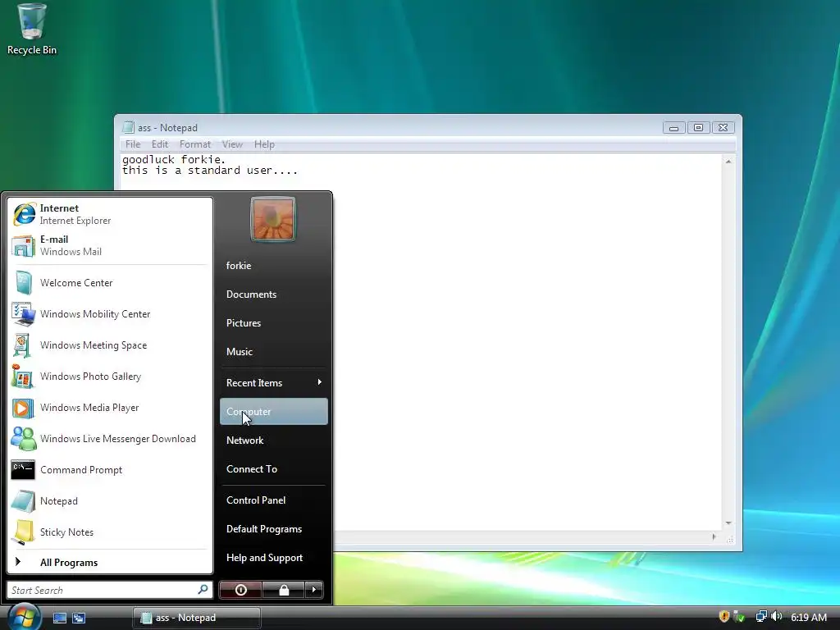This screenshot has height=630, width=840.
Task: Open the Welcome Center icon
Action: point(23,283)
